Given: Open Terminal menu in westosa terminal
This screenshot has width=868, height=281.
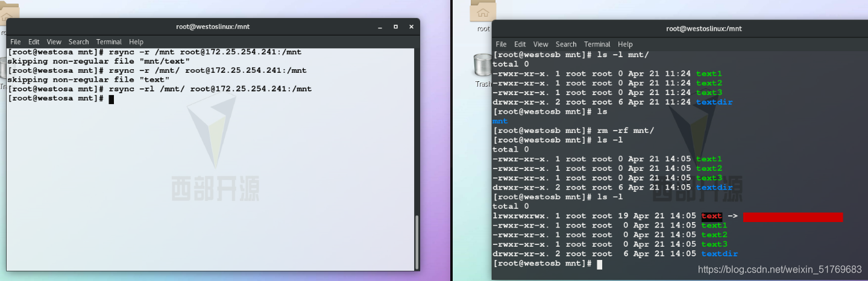Looking at the screenshot, I should 109,42.
